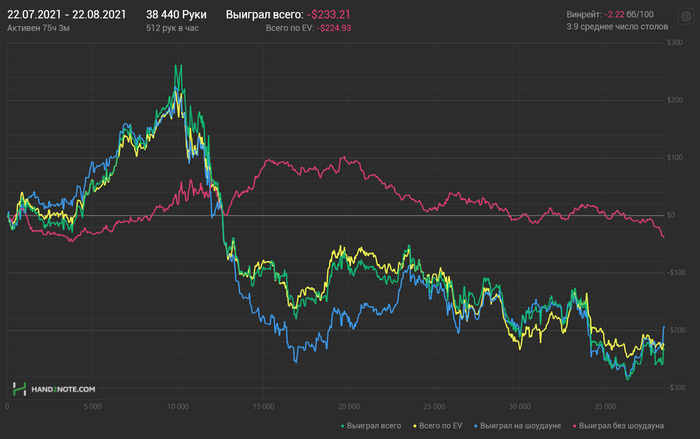Click the $0 baseline axis label
This screenshot has width=700, height=439.
671,215
